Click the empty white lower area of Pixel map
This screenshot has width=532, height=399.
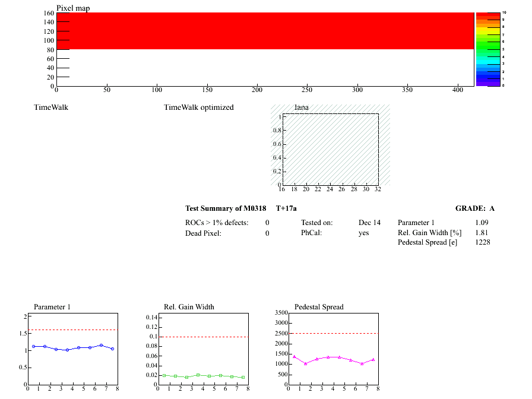[267, 68]
